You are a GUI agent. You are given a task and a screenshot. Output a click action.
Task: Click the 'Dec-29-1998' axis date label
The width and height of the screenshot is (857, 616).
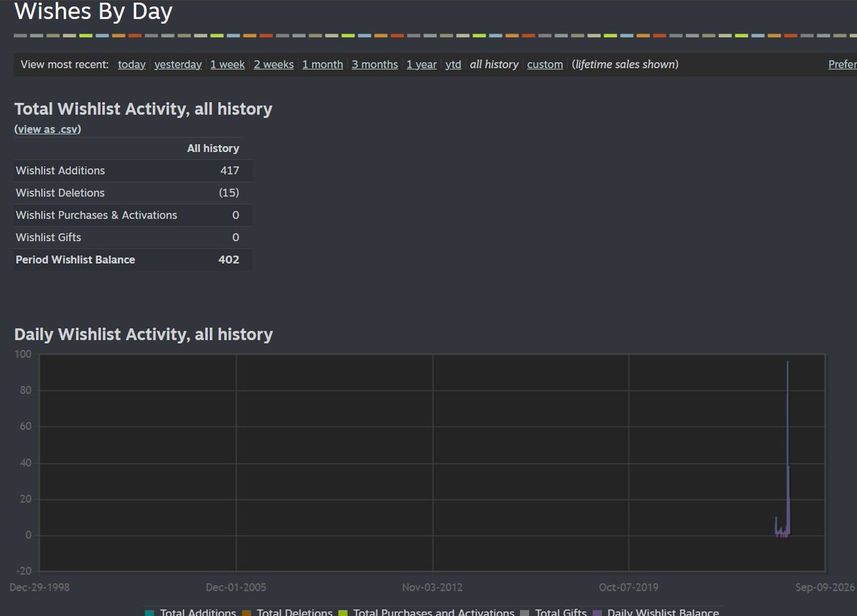click(39, 587)
